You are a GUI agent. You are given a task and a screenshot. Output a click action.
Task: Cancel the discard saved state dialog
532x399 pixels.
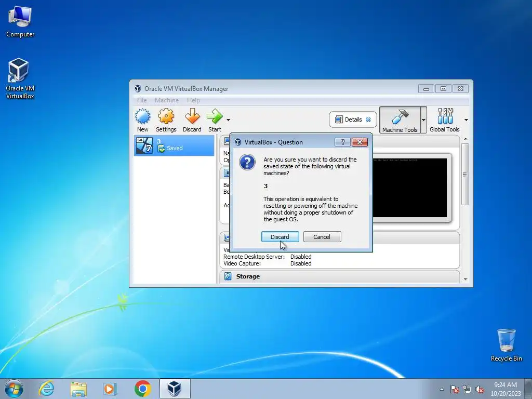pos(322,237)
